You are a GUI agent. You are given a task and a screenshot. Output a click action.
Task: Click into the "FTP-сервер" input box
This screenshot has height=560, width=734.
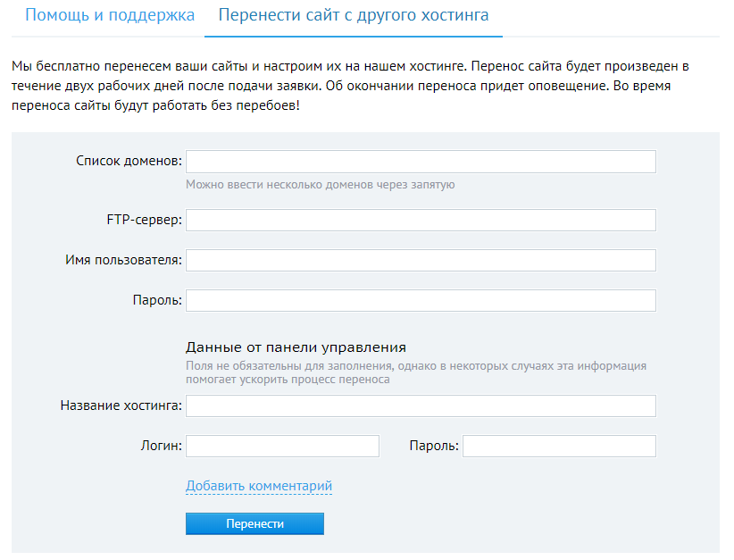421,221
